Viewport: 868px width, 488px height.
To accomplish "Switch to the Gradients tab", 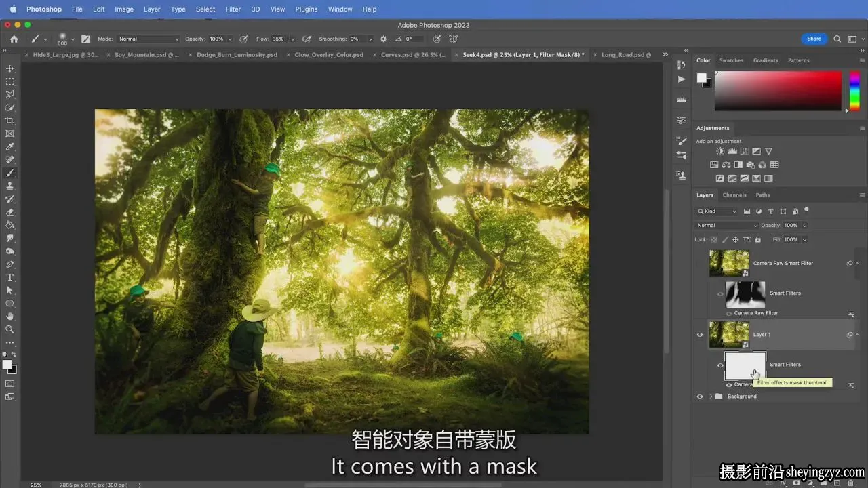I will [766, 60].
